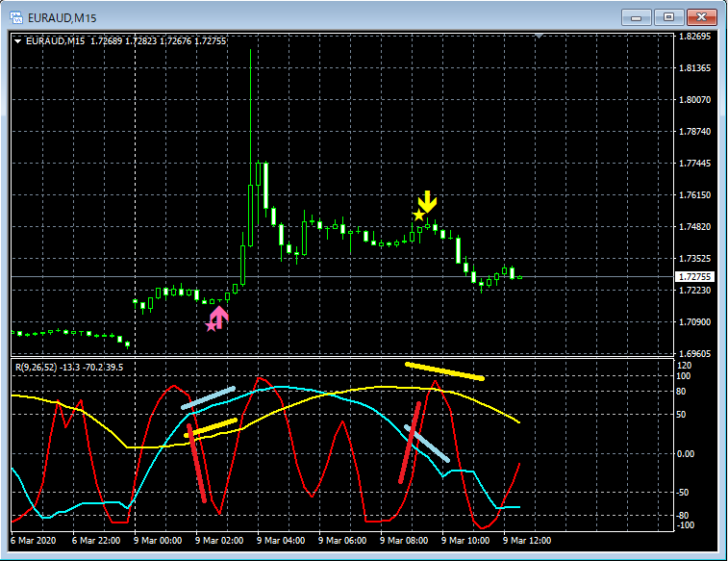Click the indicator scale value 0.00
728x561 pixels.
(x=686, y=454)
